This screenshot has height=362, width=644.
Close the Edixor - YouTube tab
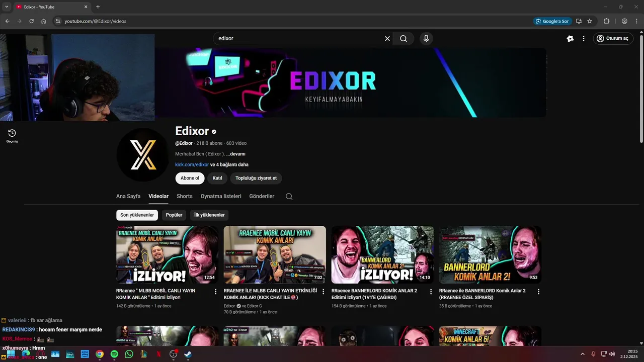tap(86, 7)
